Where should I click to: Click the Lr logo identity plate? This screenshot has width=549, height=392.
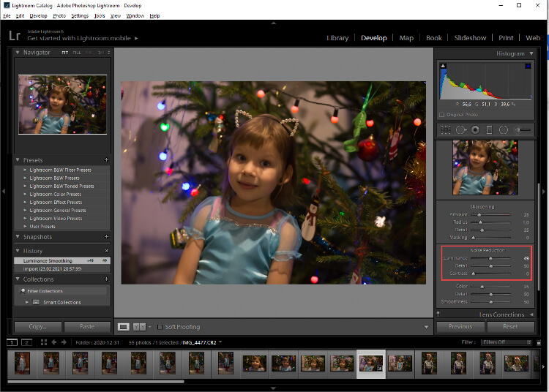tap(15, 35)
